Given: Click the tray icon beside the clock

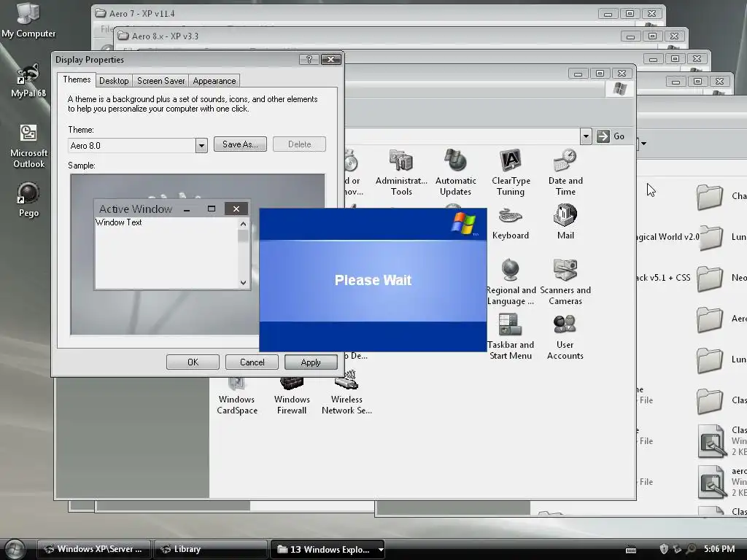Looking at the screenshot, I should 692,549.
